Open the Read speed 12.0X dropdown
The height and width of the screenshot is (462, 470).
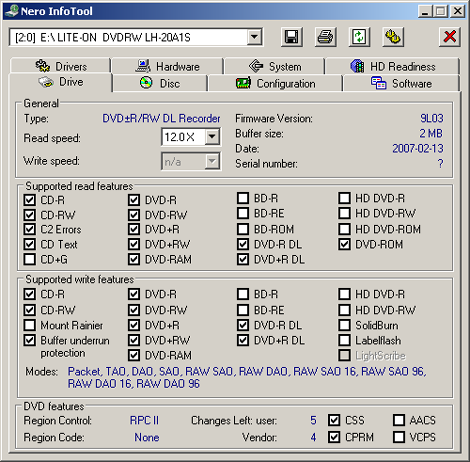[x=212, y=137]
